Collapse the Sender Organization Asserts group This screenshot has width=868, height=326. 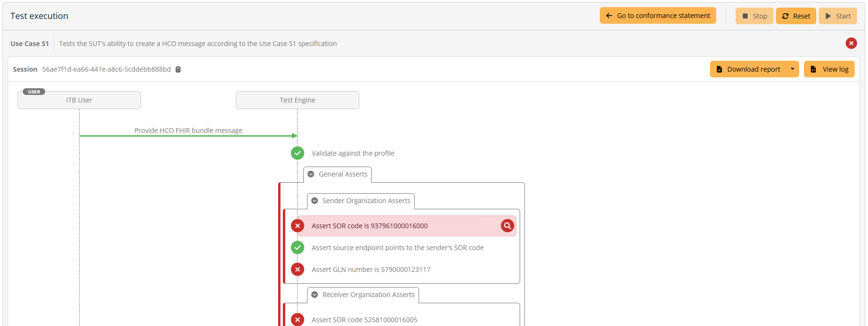point(315,201)
